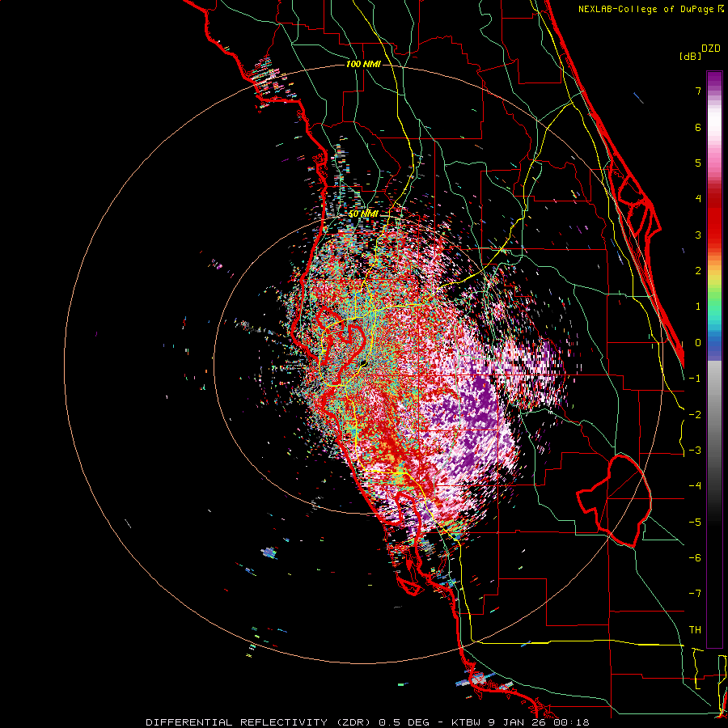Click the 6 value on the scale
The width and height of the screenshot is (728, 728).
(698, 127)
